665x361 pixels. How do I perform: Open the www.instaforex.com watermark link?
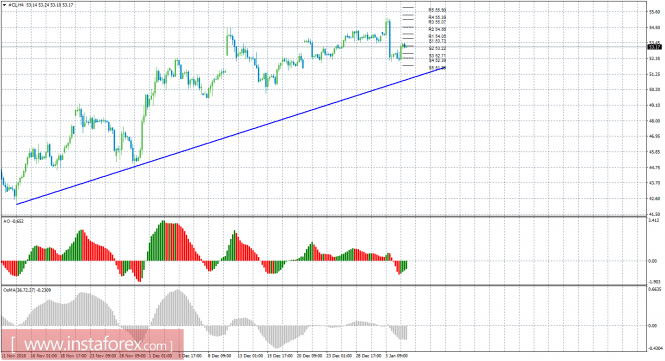click(92, 344)
